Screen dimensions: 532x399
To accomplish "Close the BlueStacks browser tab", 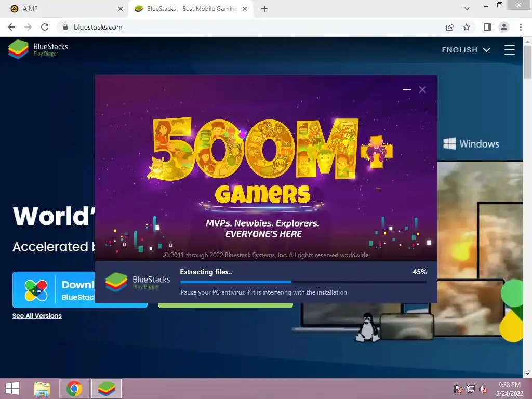I will click(x=245, y=9).
